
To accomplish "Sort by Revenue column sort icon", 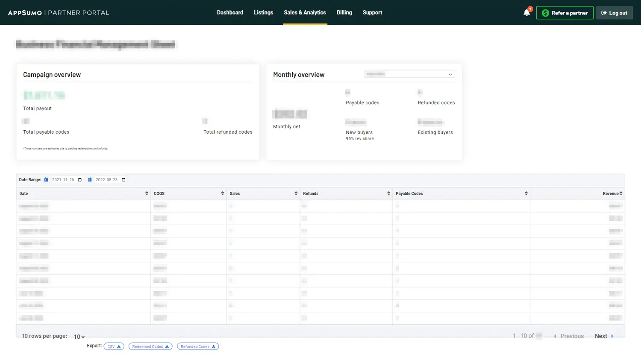I will coord(620,194).
